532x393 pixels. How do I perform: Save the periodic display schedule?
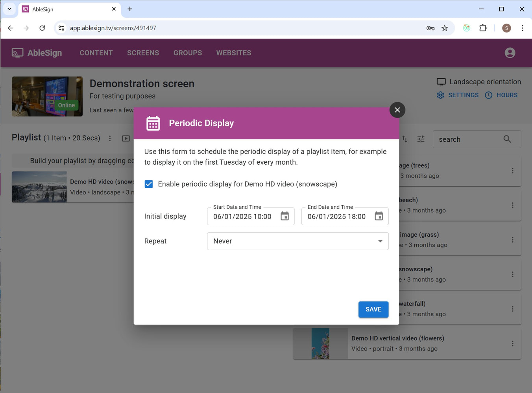(x=373, y=309)
